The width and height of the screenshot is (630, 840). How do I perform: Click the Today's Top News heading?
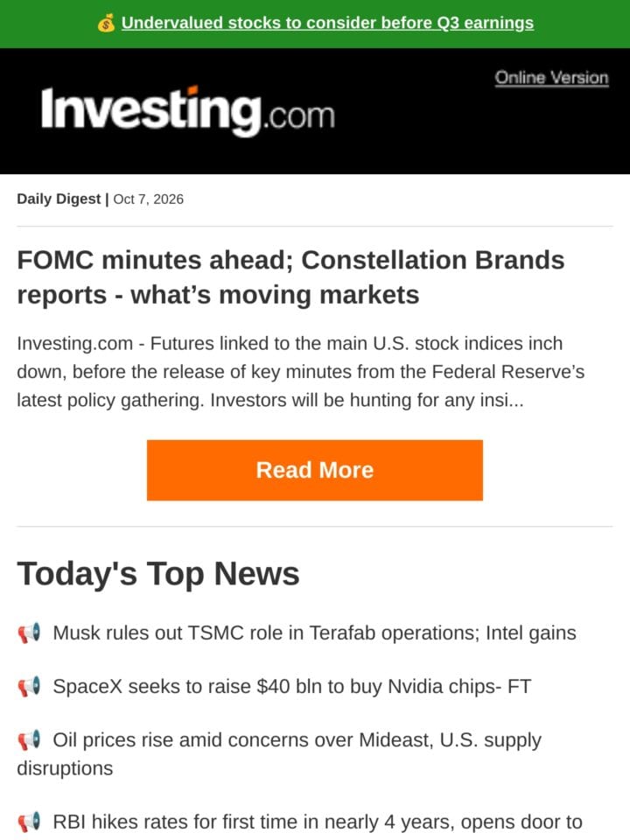click(158, 573)
